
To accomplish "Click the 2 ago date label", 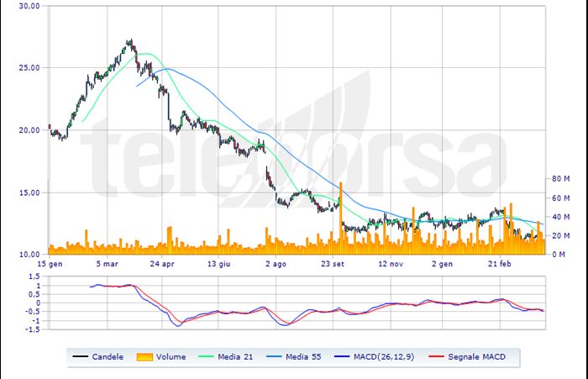I will click(x=276, y=263).
